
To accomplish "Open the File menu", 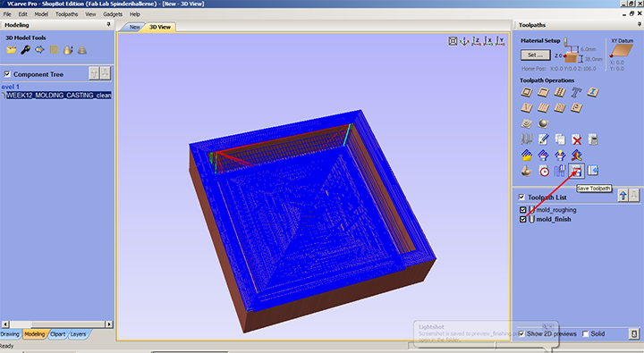I will point(7,14).
